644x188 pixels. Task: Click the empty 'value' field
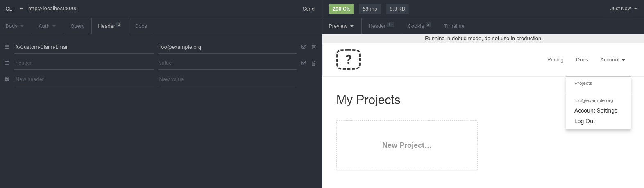pos(227,63)
